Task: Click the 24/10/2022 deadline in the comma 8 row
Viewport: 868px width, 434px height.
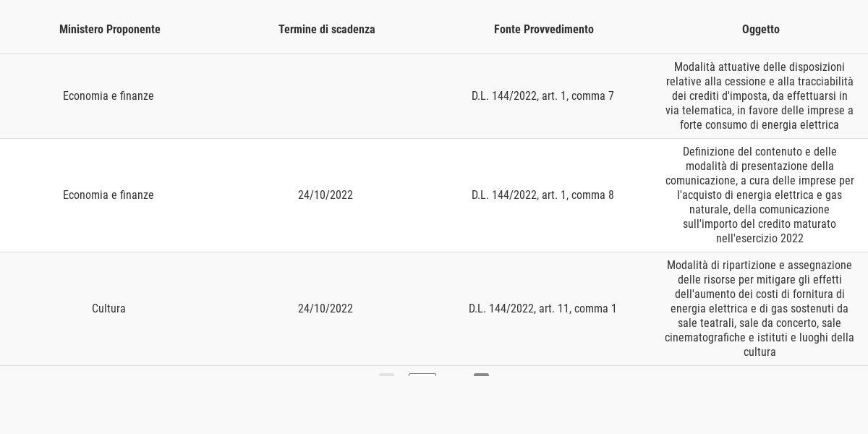Action: [x=325, y=195]
